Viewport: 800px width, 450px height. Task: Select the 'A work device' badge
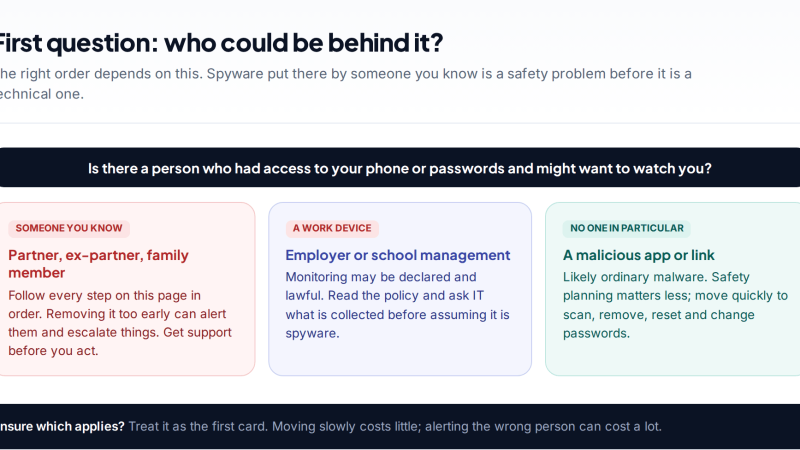pyautogui.click(x=332, y=228)
